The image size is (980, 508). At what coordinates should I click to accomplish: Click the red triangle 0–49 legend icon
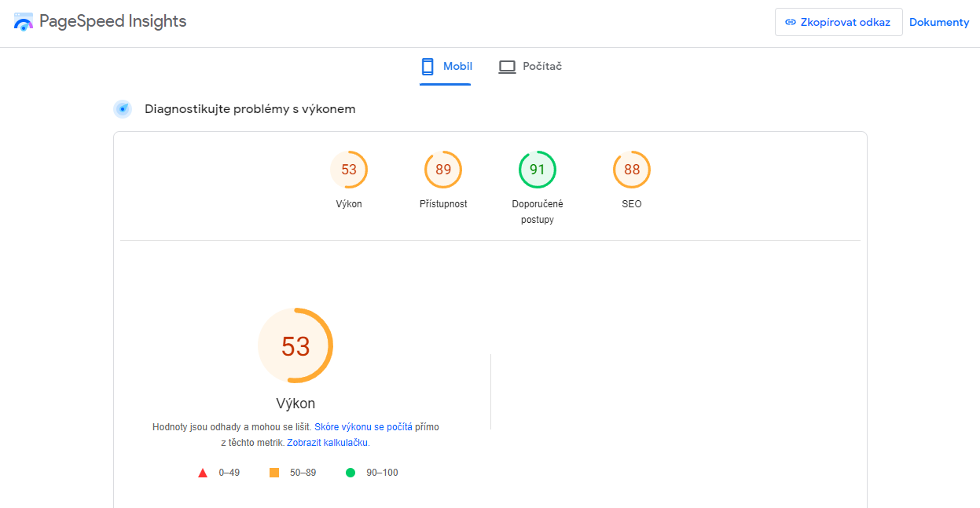coord(203,473)
